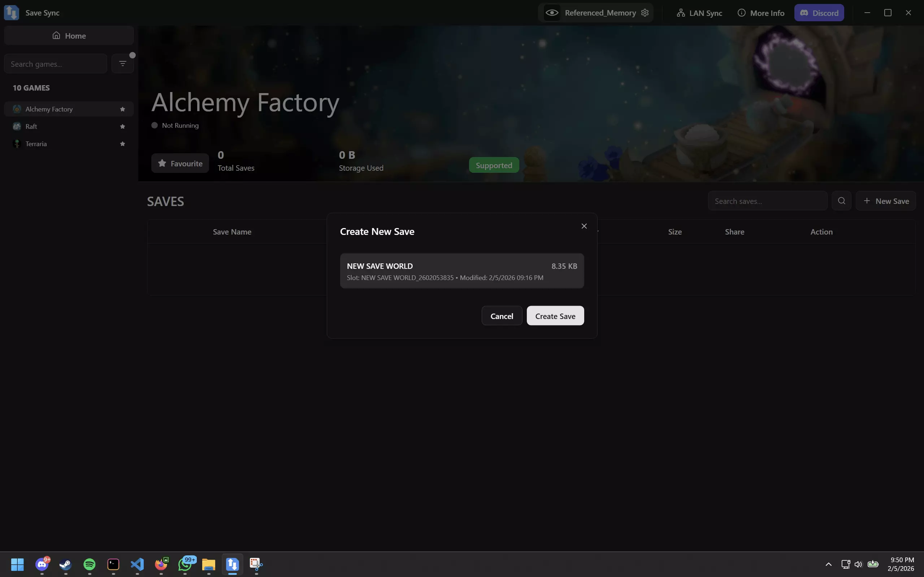
Task: Cancel the new save dialog
Action: (501, 316)
